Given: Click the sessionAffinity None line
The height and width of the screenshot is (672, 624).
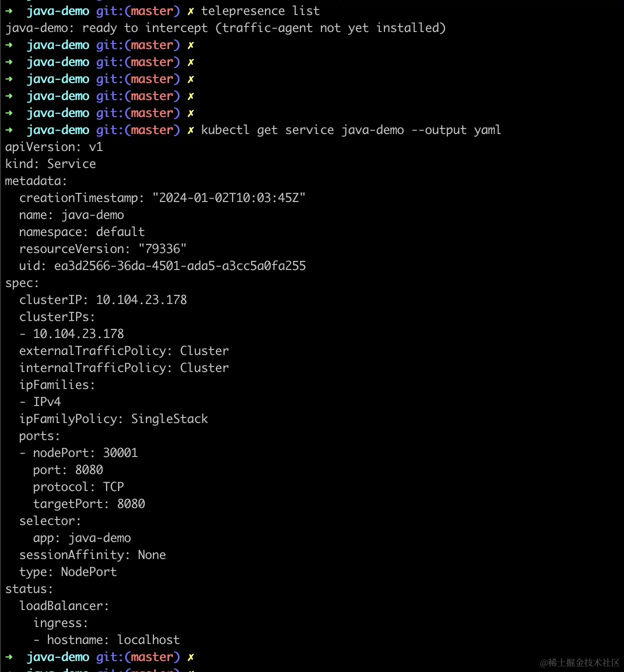Looking at the screenshot, I should tap(92, 555).
